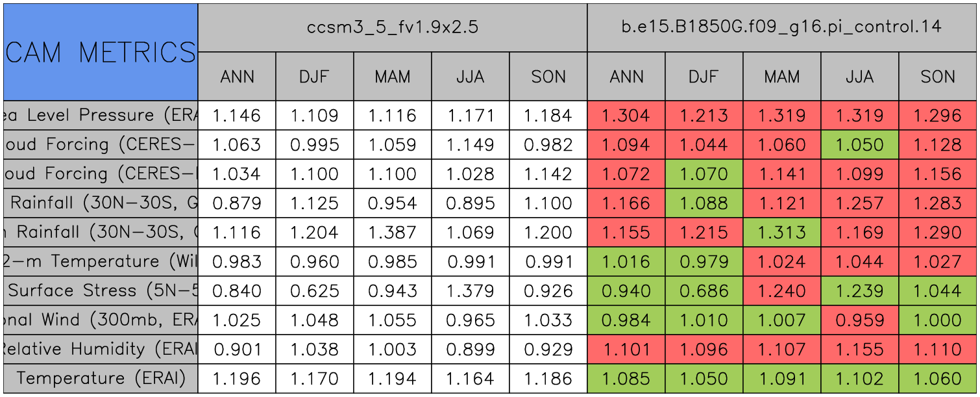Click the CAM METRICS title cell
The width and height of the screenshot is (980, 397).
101,52
